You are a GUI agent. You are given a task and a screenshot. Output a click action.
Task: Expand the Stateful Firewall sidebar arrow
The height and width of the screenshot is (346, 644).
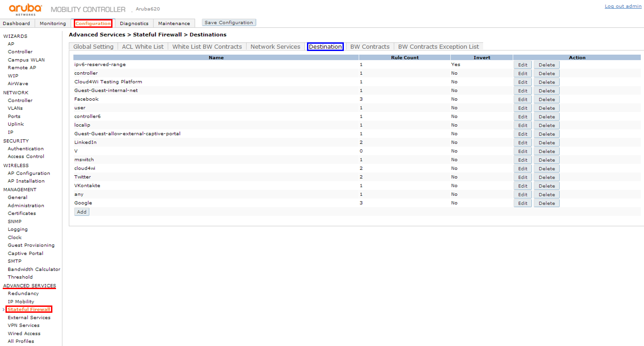(x=4, y=310)
